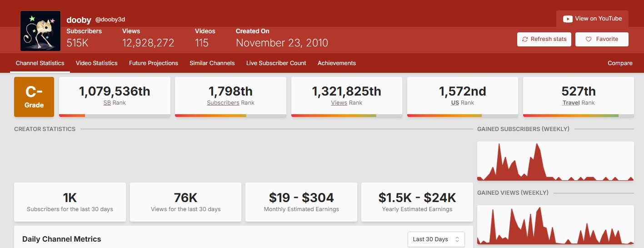The height and width of the screenshot is (248, 644).
Task: Click the 115 videos count
Action: click(202, 43)
